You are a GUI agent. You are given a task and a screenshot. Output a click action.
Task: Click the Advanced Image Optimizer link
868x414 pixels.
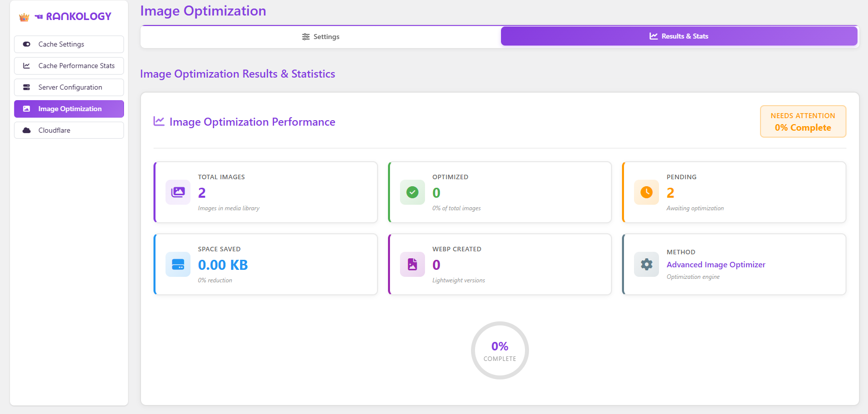[x=715, y=264]
